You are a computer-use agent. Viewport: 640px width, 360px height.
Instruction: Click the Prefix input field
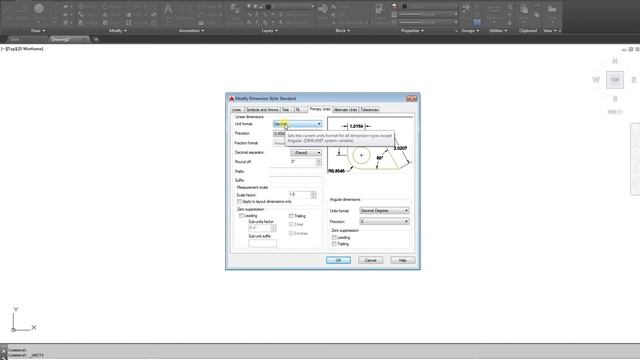click(296, 171)
